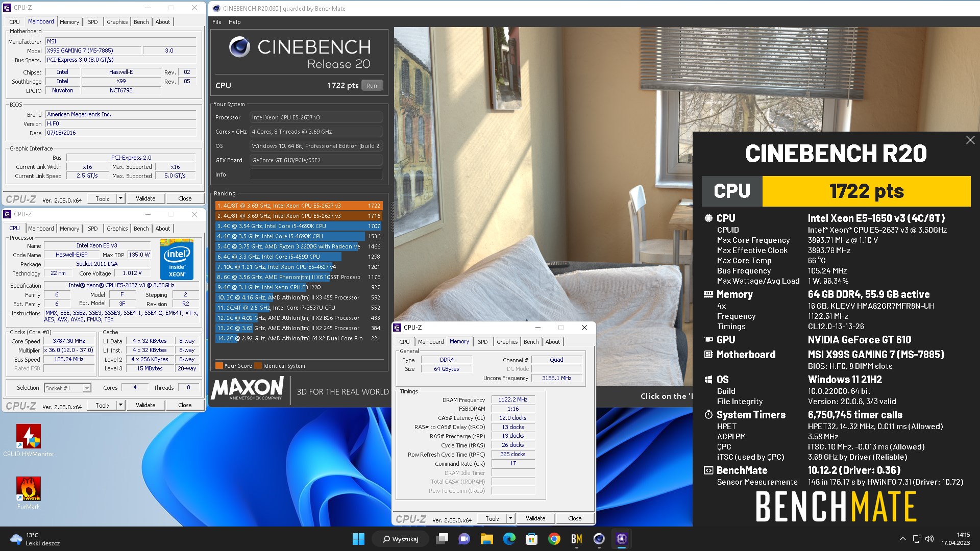Click the yellow 1722 pts score bar
Image resolution: width=980 pixels, height=551 pixels.
pyautogui.click(x=866, y=191)
